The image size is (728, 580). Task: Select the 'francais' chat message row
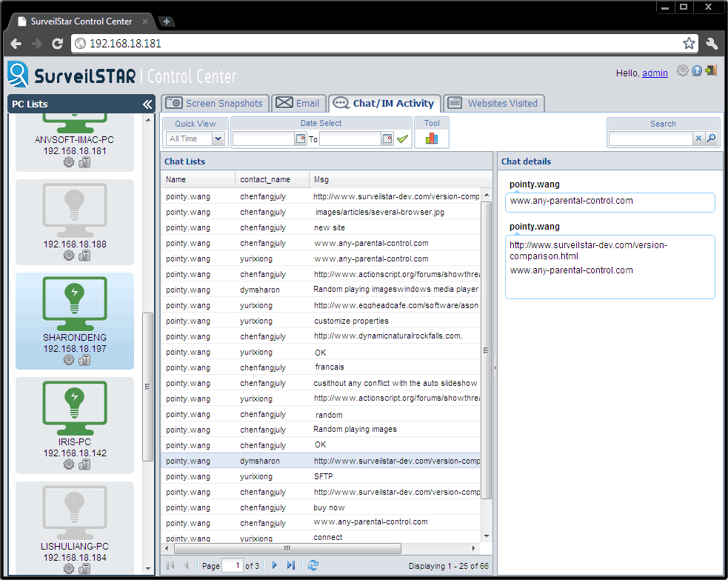(x=321, y=367)
